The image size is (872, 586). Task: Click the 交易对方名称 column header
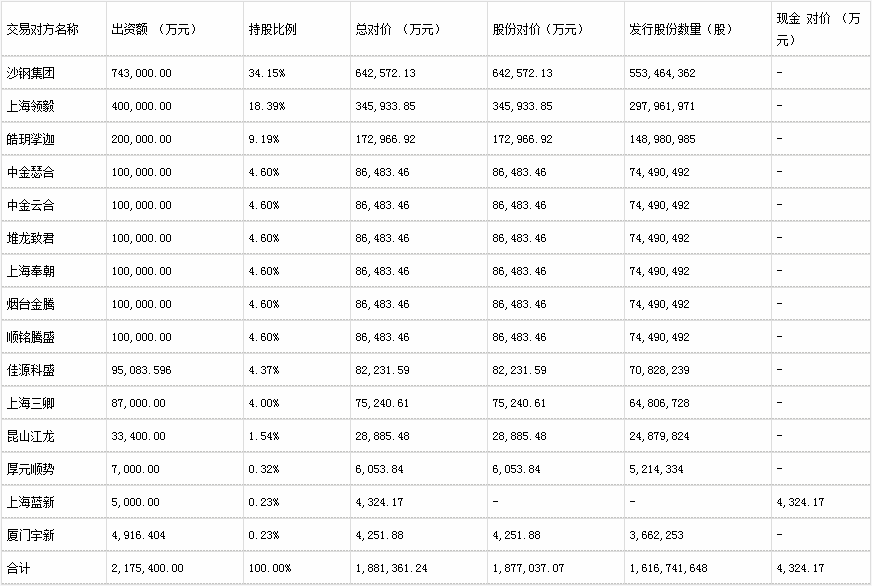(x=53, y=29)
